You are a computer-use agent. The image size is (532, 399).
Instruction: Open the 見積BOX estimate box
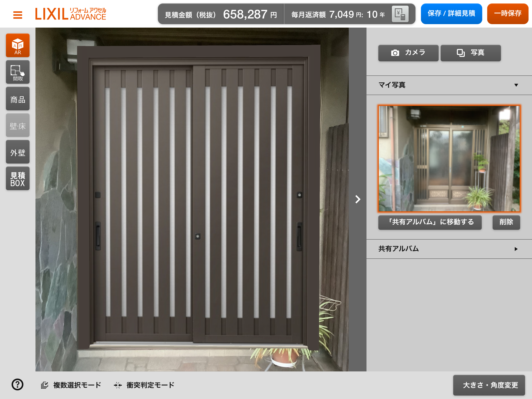[x=18, y=179]
